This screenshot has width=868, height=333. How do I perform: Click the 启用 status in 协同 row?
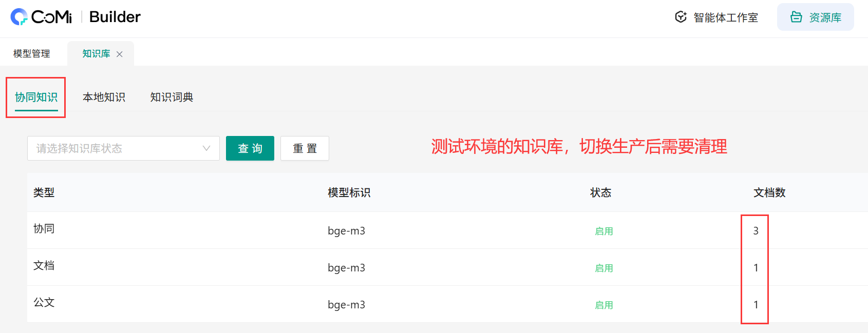pyautogui.click(x=603, y=231)
